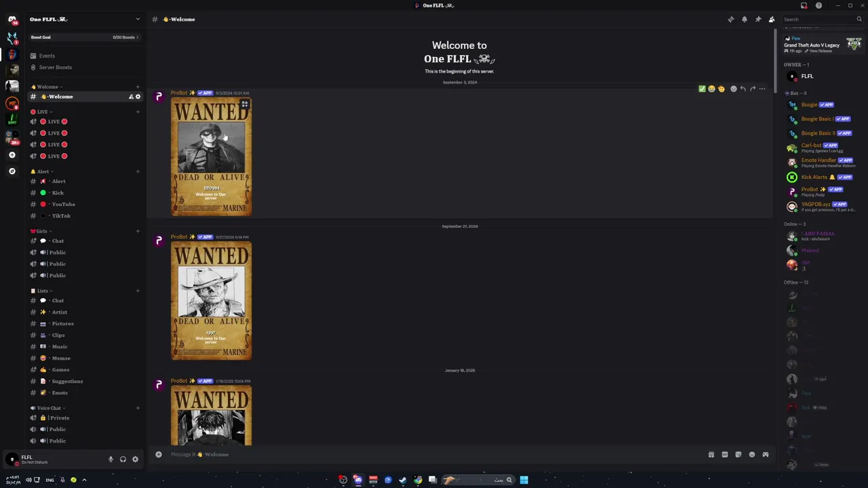Open YAGPDB.xyz member profile

tap(823, 206)
